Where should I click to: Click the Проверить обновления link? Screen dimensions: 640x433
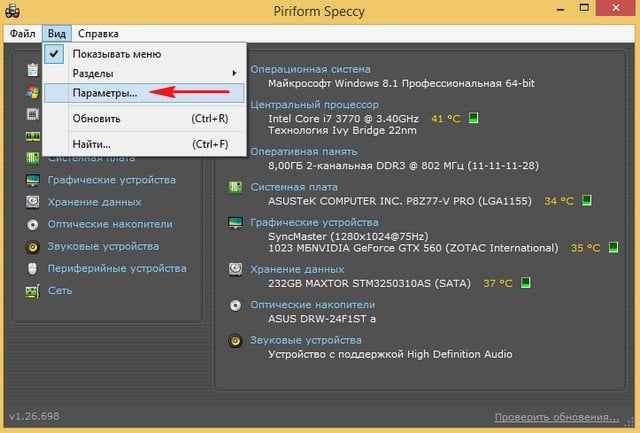pos(557,417)
